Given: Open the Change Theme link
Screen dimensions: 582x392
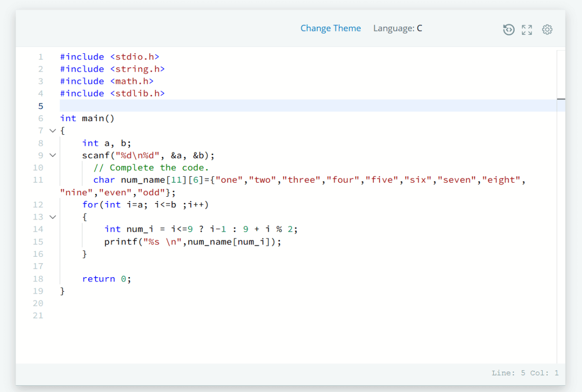Looking at the screenshot, I should [x=331, y=28].
